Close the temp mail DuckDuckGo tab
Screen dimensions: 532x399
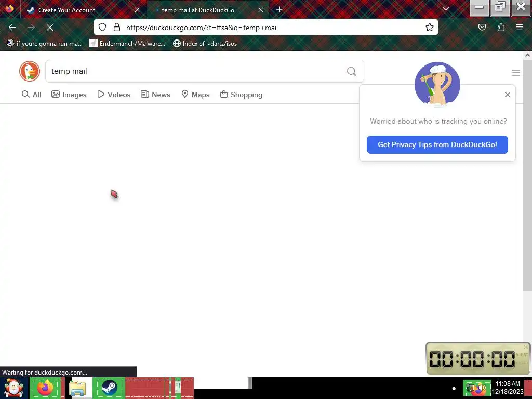(x=261, y=10)
